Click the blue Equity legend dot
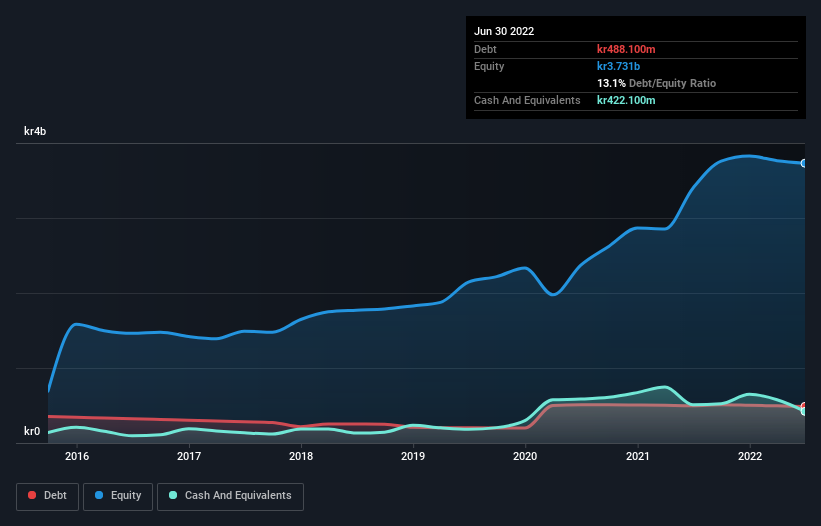821x526 pixels. click(99, 495)
